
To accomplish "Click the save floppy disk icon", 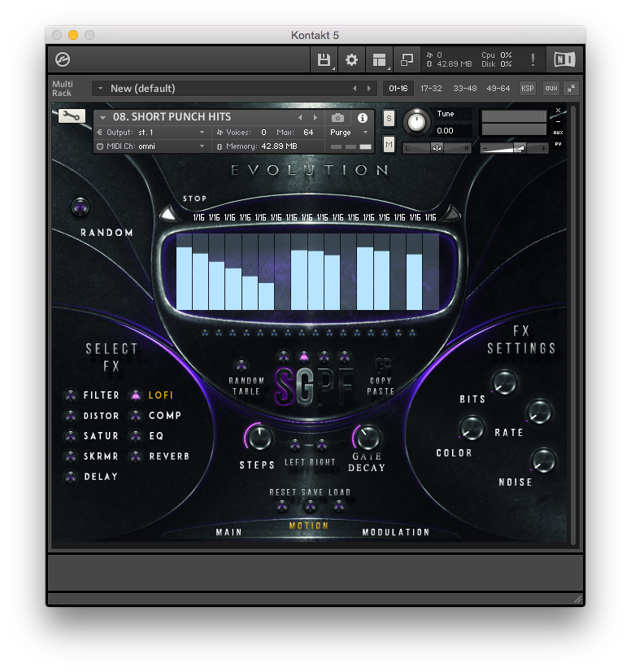I will coord(324,59).
